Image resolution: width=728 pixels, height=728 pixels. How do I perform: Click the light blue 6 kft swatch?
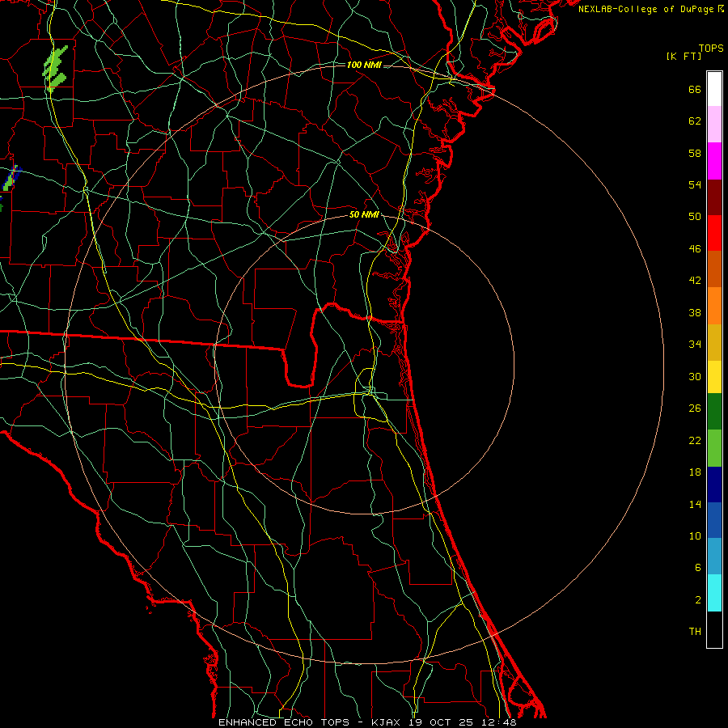pos(714,557)
